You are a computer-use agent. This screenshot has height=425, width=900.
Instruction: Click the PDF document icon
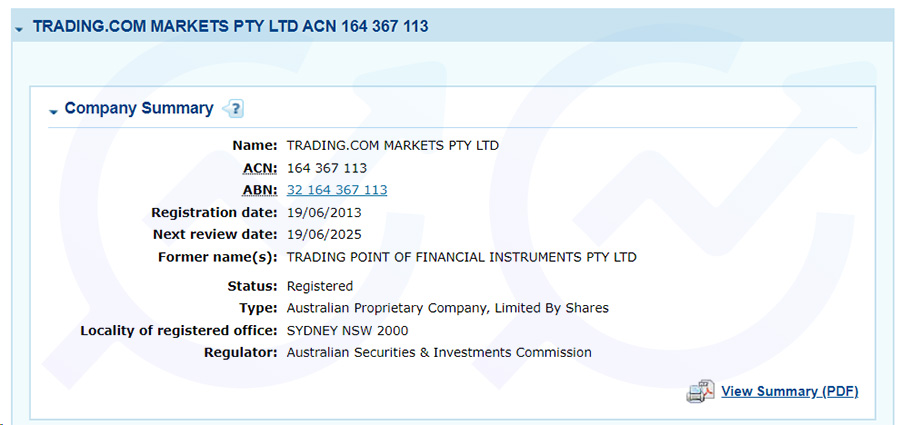[x=700, y=391]
